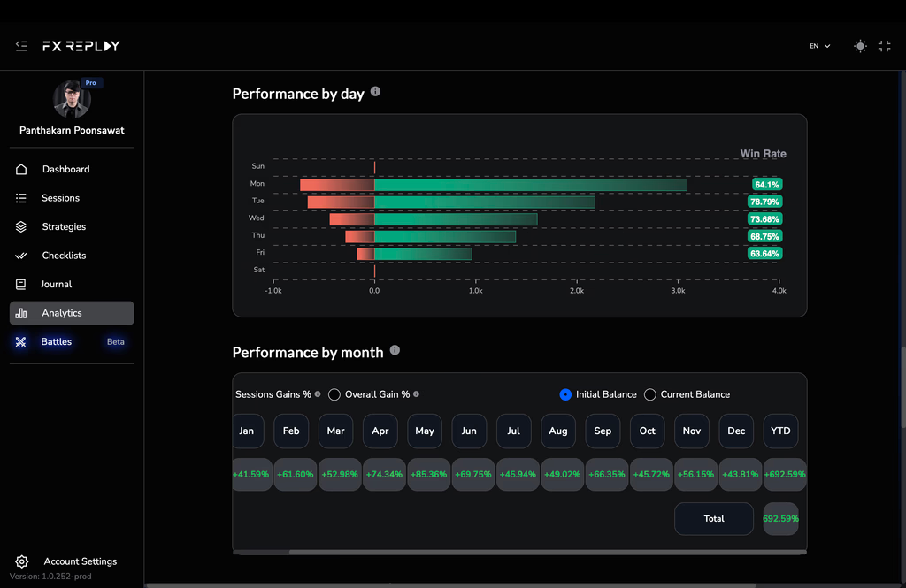Exit fullscreen mode icon

[x=884, y=46]
